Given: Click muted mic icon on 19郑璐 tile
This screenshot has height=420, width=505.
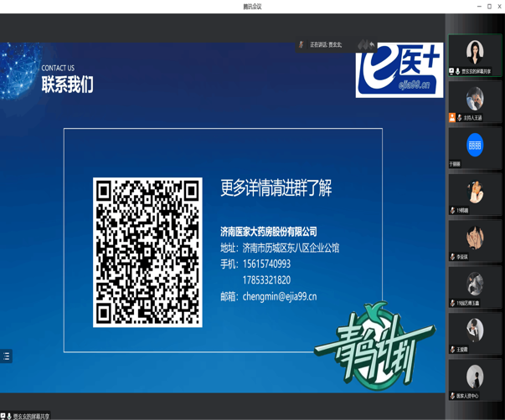Looking at the screenshot, I should (453, 211).
